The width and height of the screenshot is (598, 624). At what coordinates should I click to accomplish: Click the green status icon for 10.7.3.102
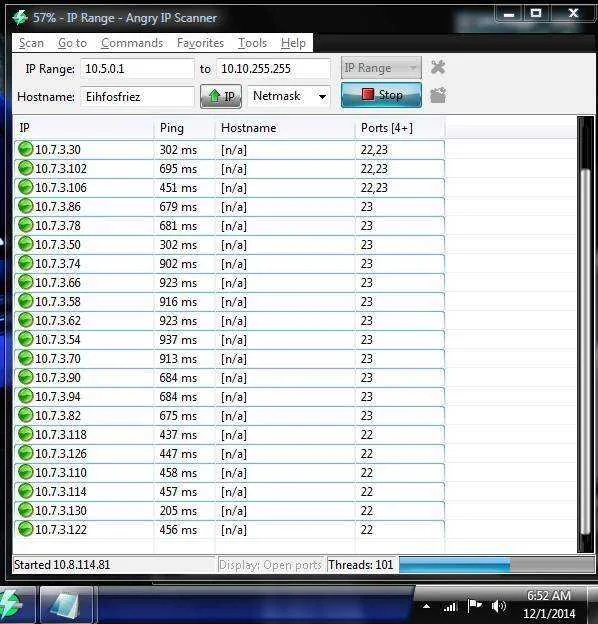25,168
